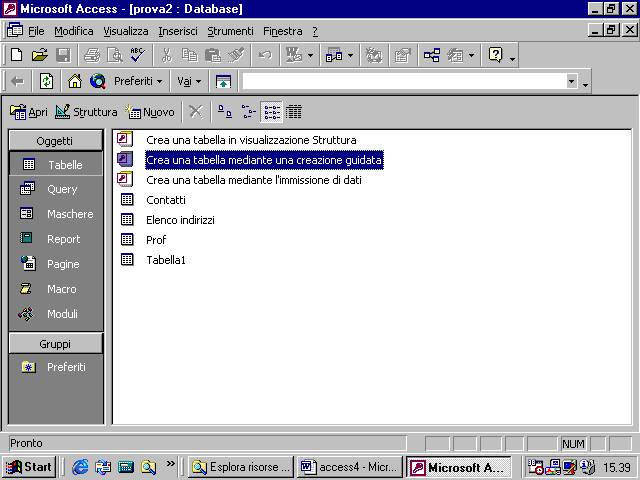Select the Contatti table
Viewport: 640px width, 480px height.
click(153, 200)
